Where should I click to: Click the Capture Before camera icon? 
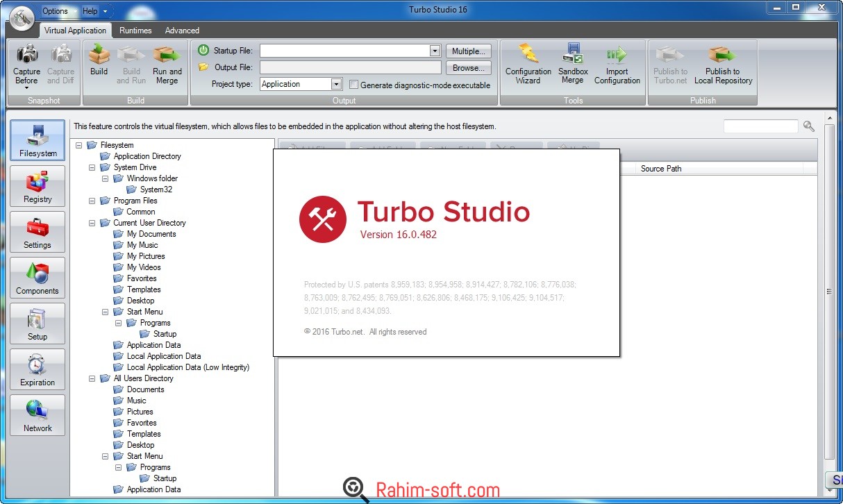pos(27,53)
